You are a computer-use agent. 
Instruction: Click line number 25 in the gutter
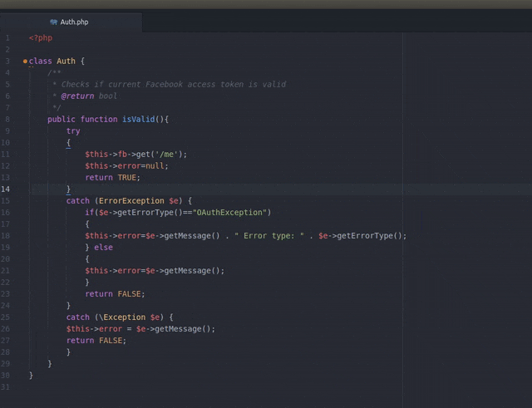(x=6, y=317)
